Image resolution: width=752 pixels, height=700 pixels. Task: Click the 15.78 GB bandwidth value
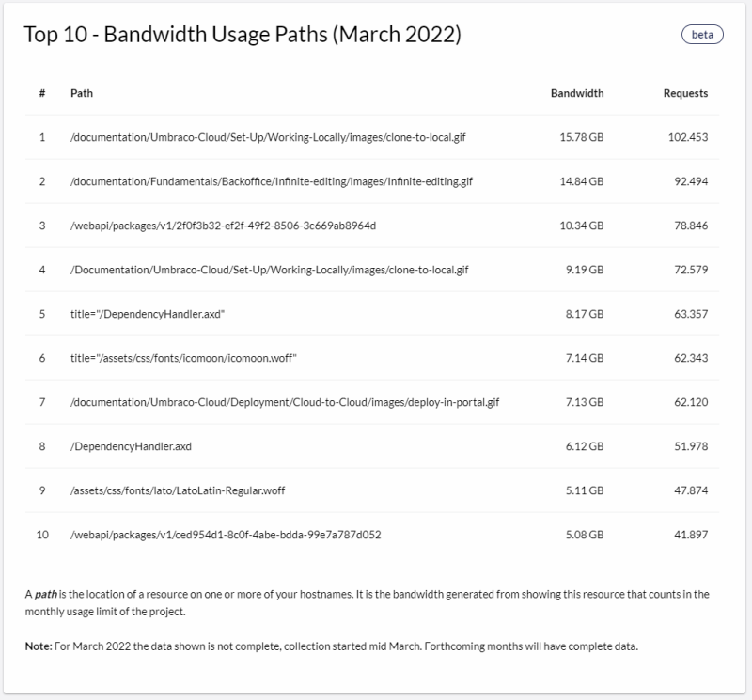coord(581,137)
